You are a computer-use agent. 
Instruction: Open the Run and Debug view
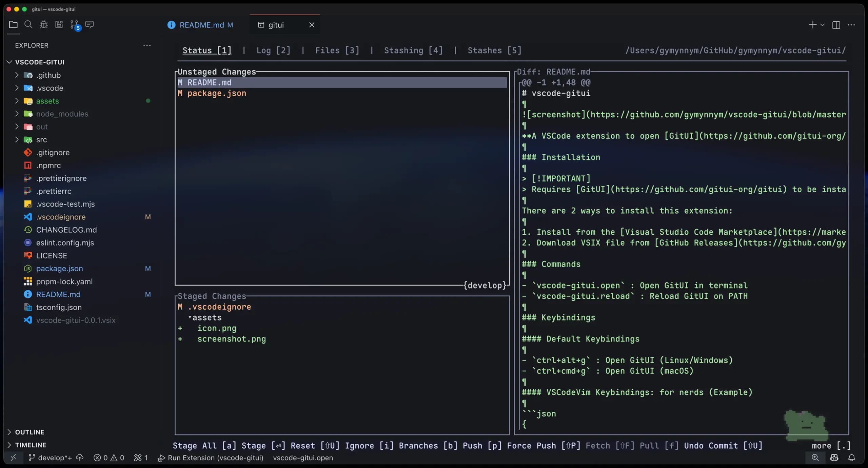[x=43, y=24]
